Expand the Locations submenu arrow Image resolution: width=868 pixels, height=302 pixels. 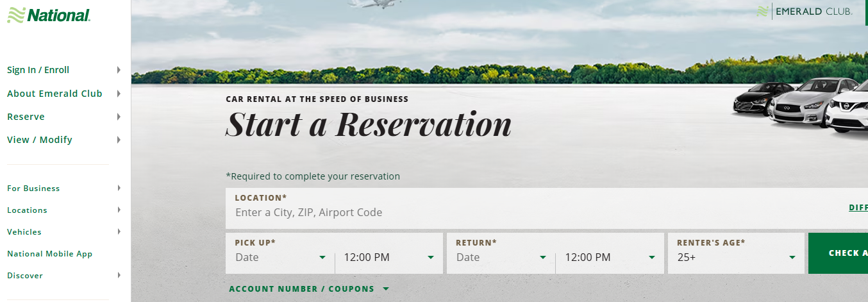[x=119, y=210]
